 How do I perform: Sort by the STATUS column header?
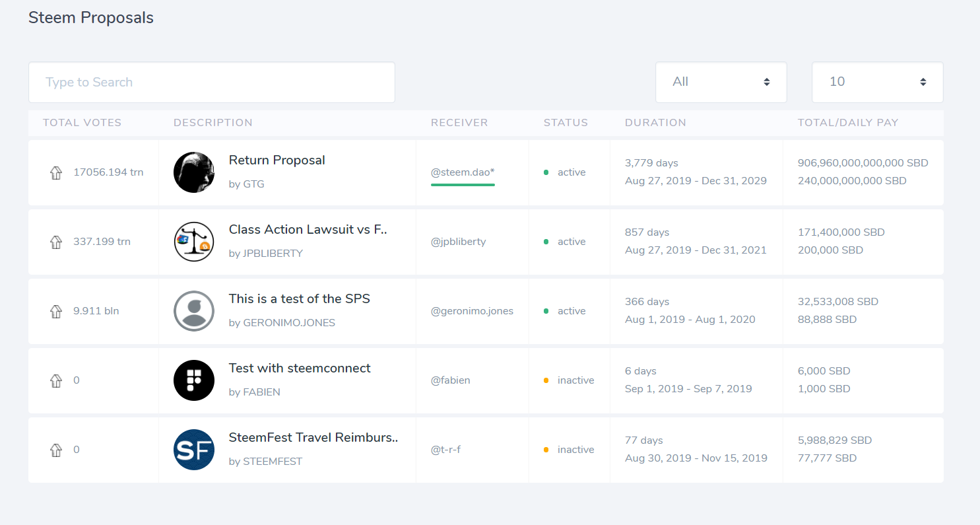pyautogui.click(x=566, y=122)
